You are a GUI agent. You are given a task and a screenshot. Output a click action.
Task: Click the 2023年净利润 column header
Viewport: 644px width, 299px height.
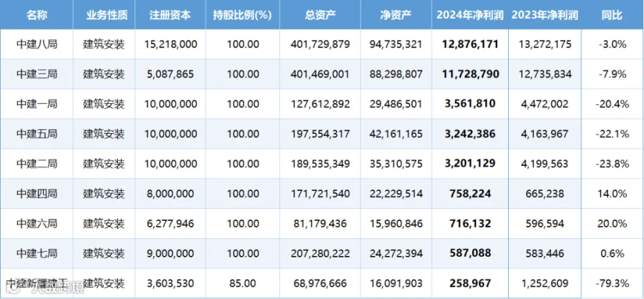(545, 15)
